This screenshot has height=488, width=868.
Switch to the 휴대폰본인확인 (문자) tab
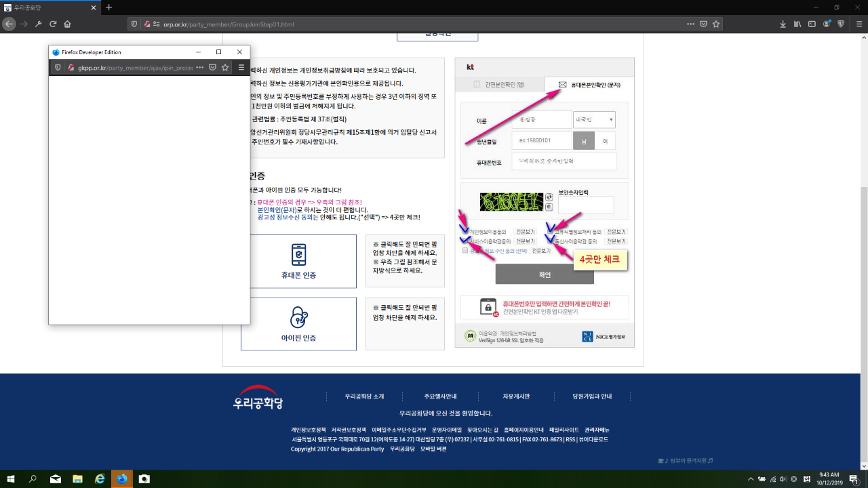tap(589, 85)
